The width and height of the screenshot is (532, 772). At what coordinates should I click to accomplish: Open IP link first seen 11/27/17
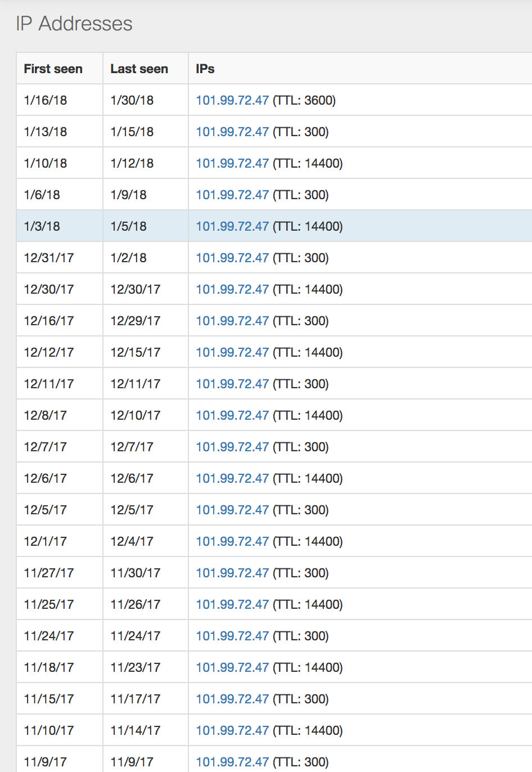232,573
